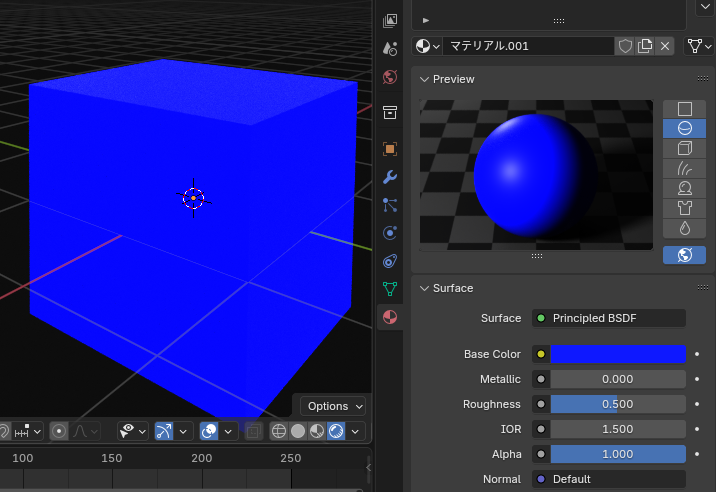Switch viewport to Rendered shading
716x492 pixels.
336,431
